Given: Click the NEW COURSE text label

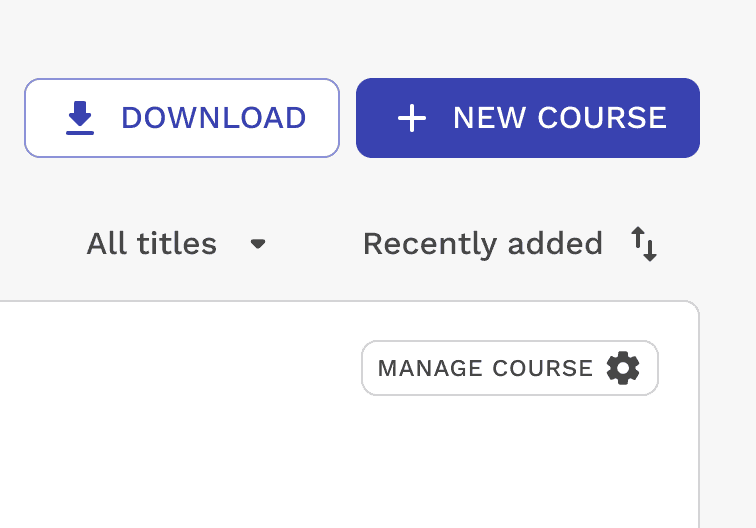Looking at the screenshot, I should point(560,118).
